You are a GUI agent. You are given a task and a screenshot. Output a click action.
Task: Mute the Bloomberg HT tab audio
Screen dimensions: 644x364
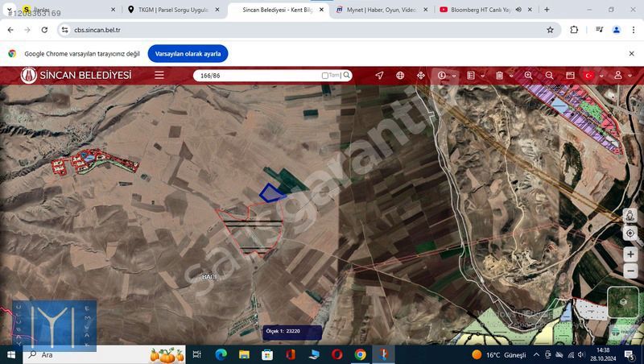click(x=518, y=10)
